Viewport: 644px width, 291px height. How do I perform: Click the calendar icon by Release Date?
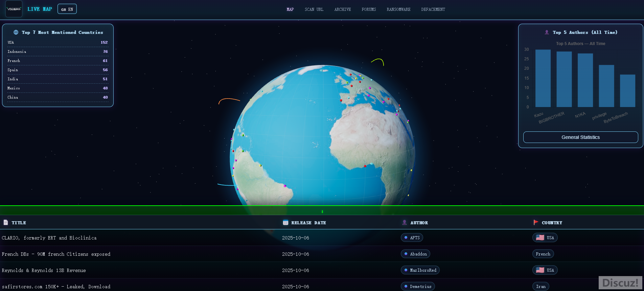pyautogui.click(x=285, y=223)
